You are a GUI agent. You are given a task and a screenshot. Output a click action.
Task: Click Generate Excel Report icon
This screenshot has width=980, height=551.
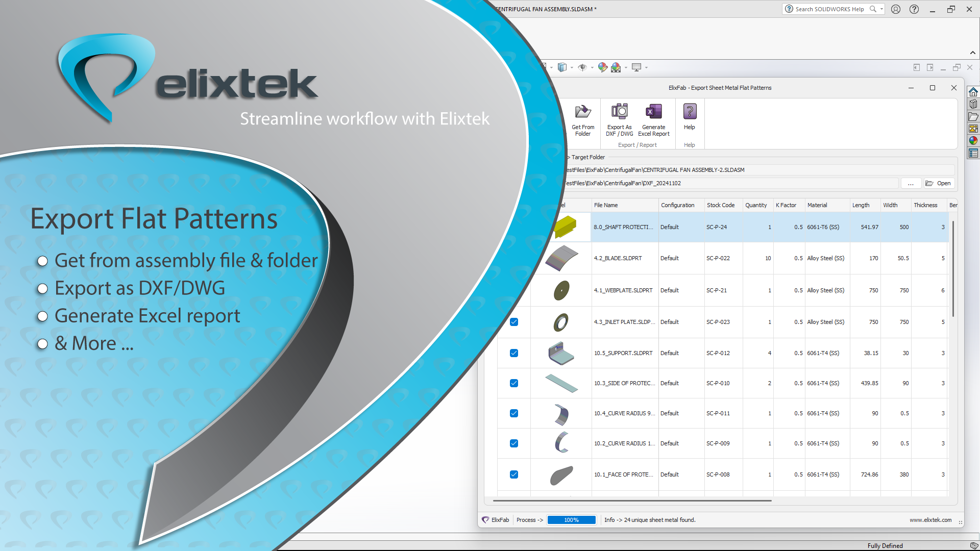tap(654, 111)
